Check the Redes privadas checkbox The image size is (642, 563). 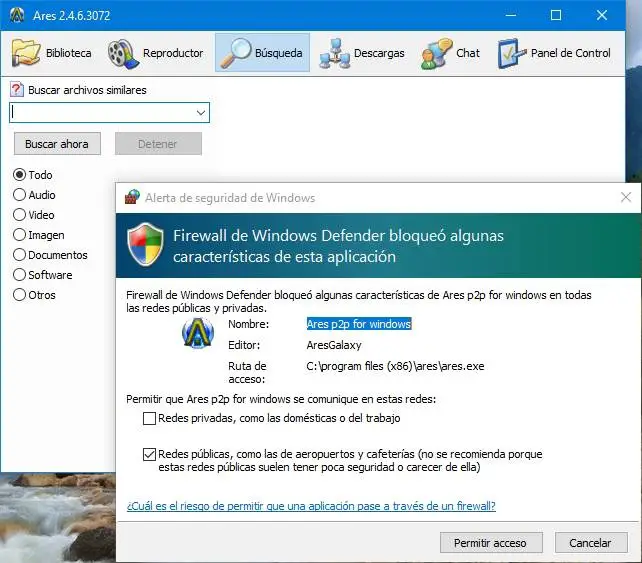coord(149,418)
